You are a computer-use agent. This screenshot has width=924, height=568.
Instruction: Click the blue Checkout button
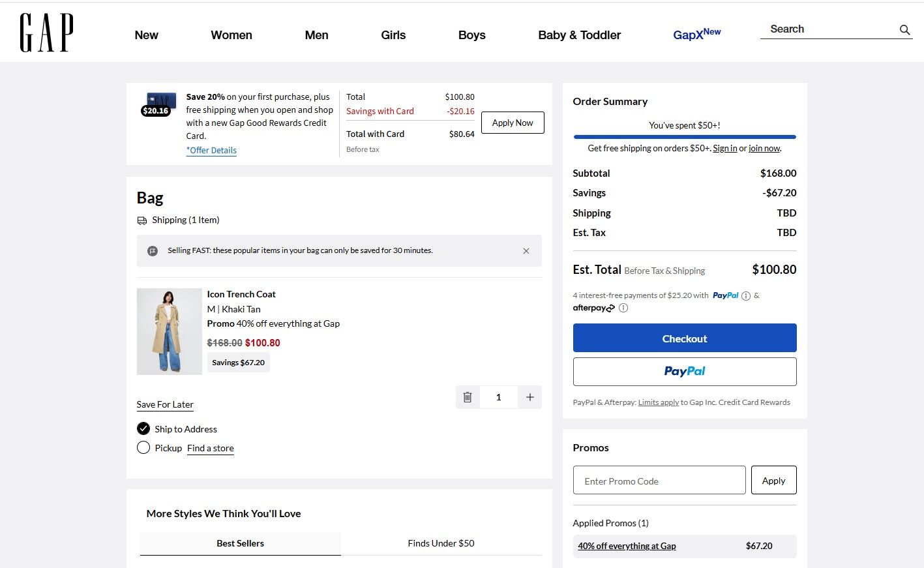coord(684,338)
